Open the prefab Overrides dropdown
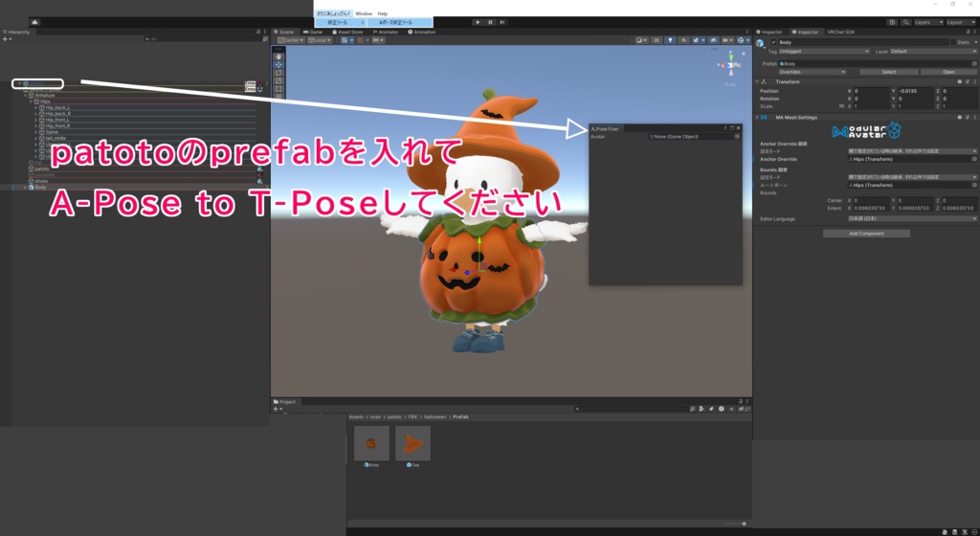The width and height of the screenshot is (980, 536). click(813, 72)
